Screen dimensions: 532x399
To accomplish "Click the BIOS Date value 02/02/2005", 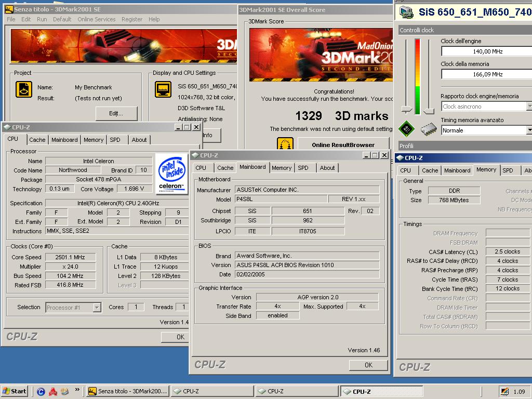I will 308,274.
